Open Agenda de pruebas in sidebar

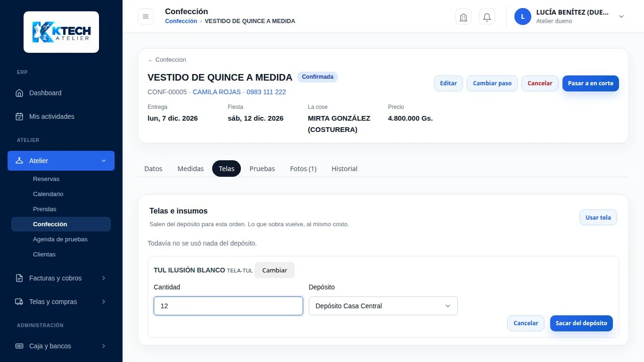click(x=60, y=239)
